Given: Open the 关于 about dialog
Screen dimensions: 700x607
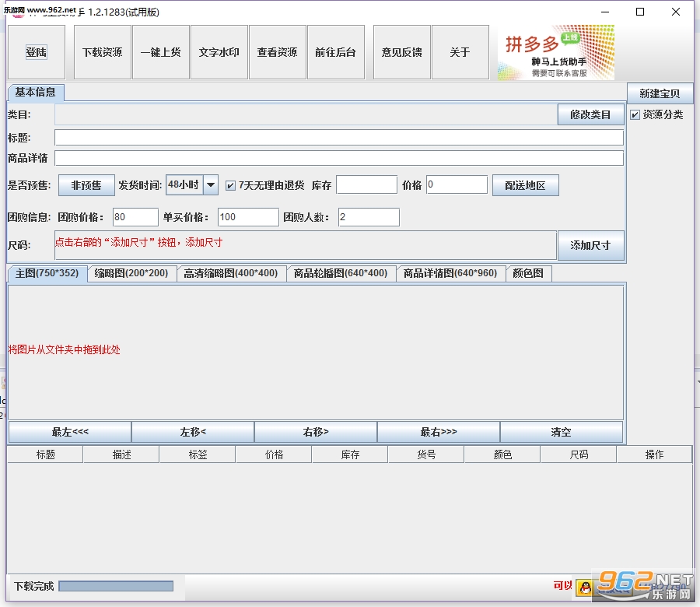Looking at the screenshot, I should pyautogui.click(x=460, y=52).
